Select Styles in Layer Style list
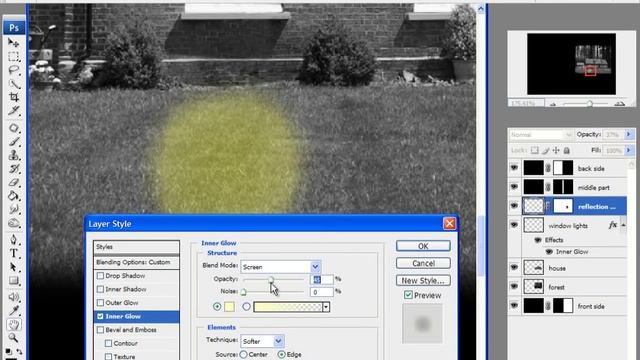 click(x=136, y=247)
